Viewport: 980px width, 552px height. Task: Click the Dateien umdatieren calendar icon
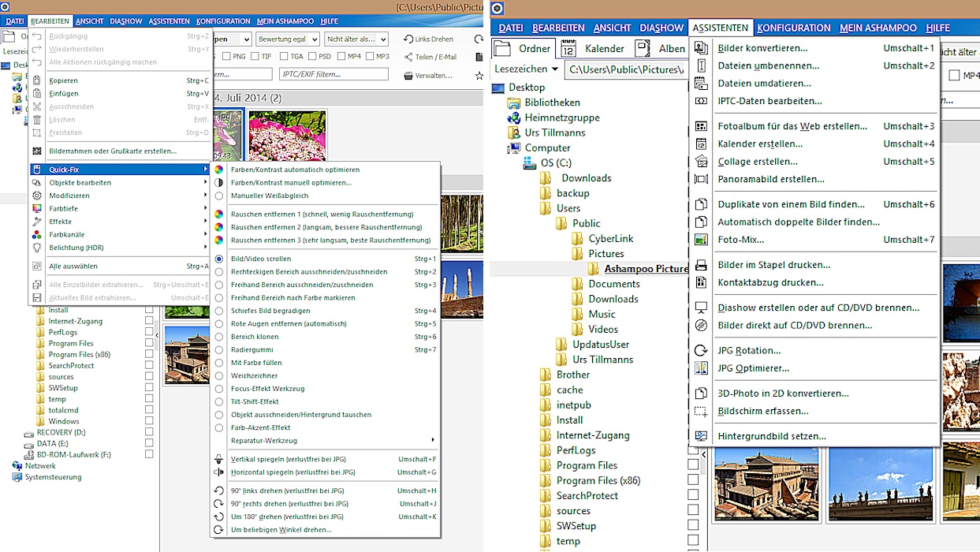point(701,84)
